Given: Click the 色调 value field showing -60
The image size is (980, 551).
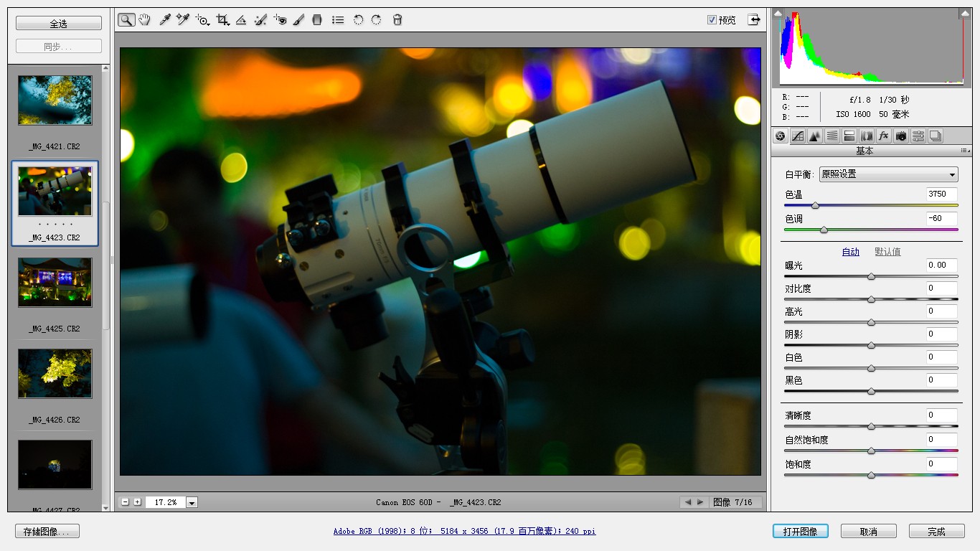Looking at the screenshot, I should click(941, 218).
